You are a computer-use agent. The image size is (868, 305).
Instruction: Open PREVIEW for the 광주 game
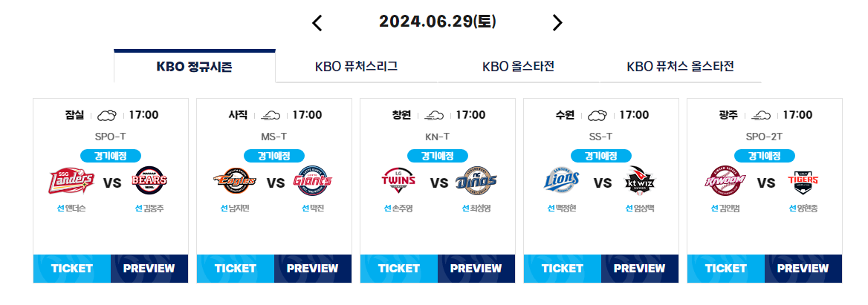(x=803, y=269)
